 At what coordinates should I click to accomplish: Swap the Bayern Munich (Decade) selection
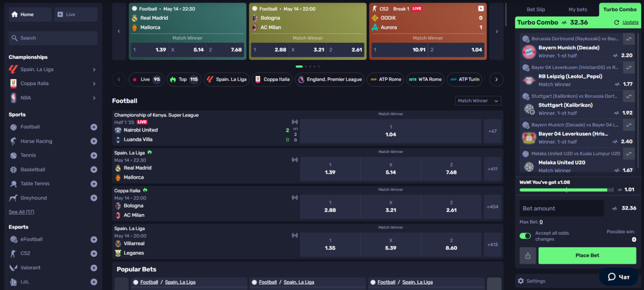[628, 39]
